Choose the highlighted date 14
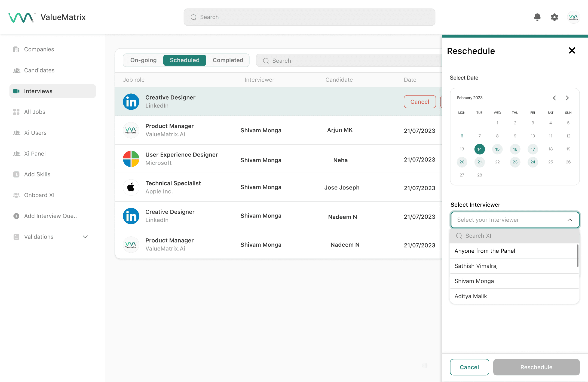 pyautogui.click(x=479, y=149)
